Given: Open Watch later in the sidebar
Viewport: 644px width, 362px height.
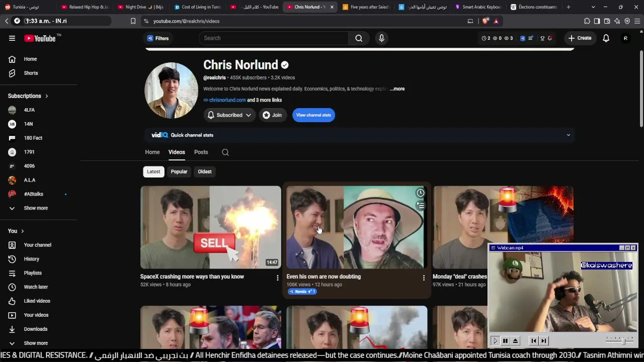Looking at the screenshot, I should pyautogui.click(x=36, y=287).
